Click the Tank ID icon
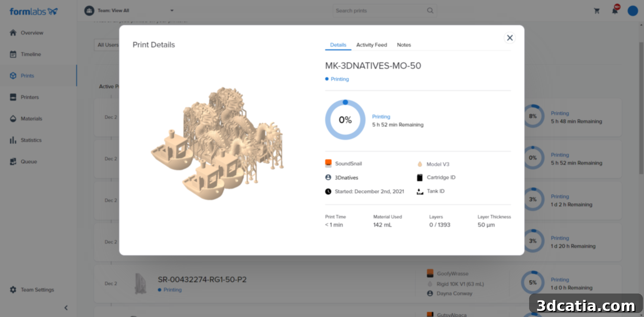 (420, 191)
